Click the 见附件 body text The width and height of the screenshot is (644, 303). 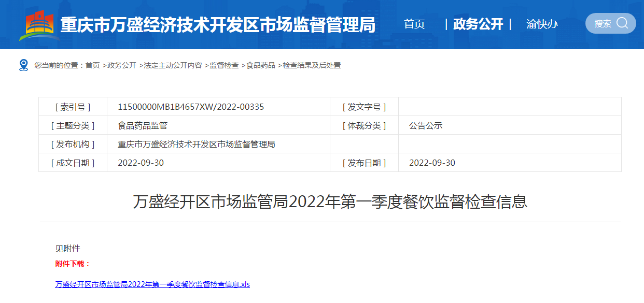point(68,248)
